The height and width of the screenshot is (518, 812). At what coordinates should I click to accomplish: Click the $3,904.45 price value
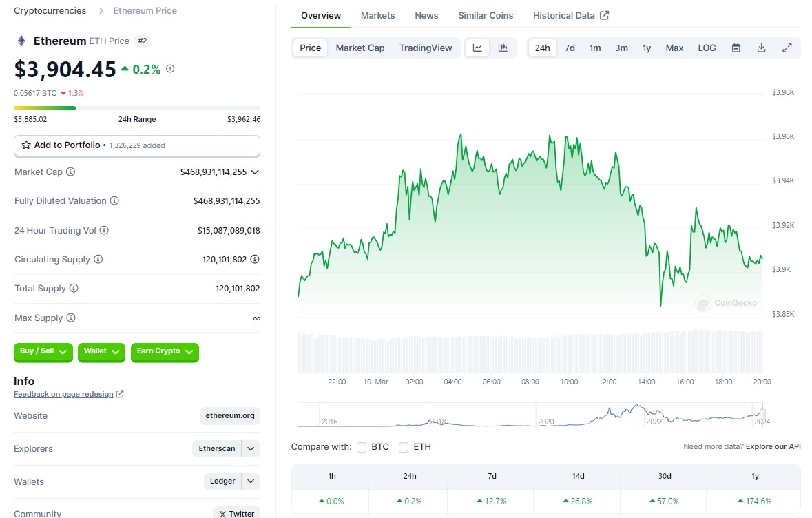[x=65, y=70]
